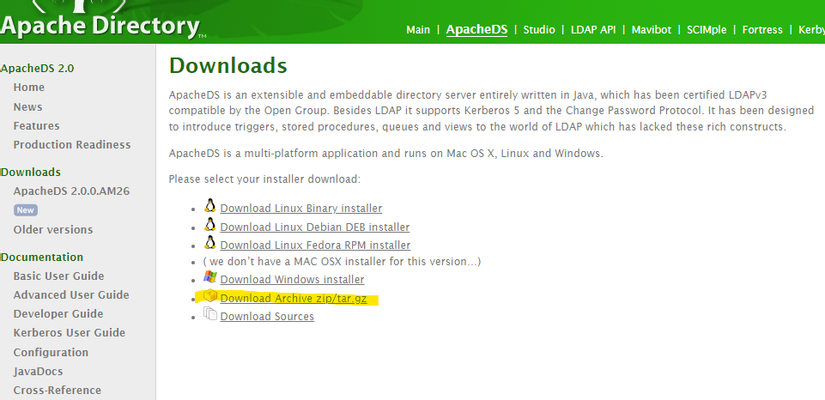Click the 'we don't have a MAC OSX installer' note
825x400 pixels.
pos(342,261)
